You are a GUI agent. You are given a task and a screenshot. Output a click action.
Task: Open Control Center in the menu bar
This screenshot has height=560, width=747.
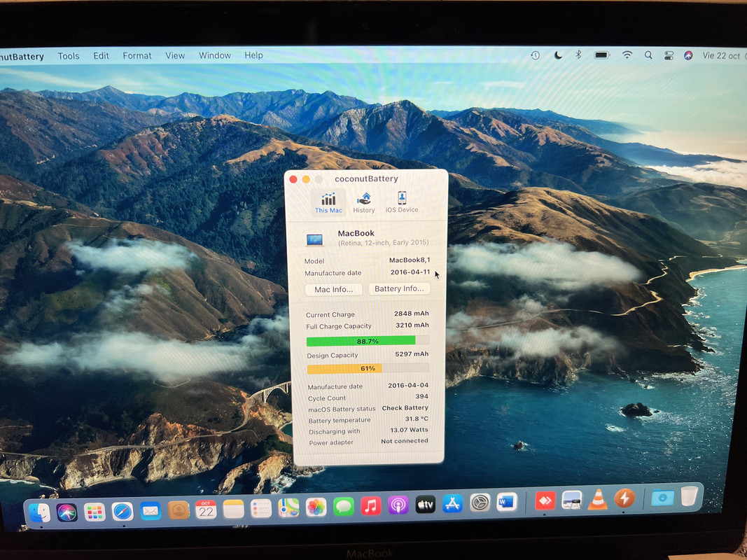click(x=669, y=56)
